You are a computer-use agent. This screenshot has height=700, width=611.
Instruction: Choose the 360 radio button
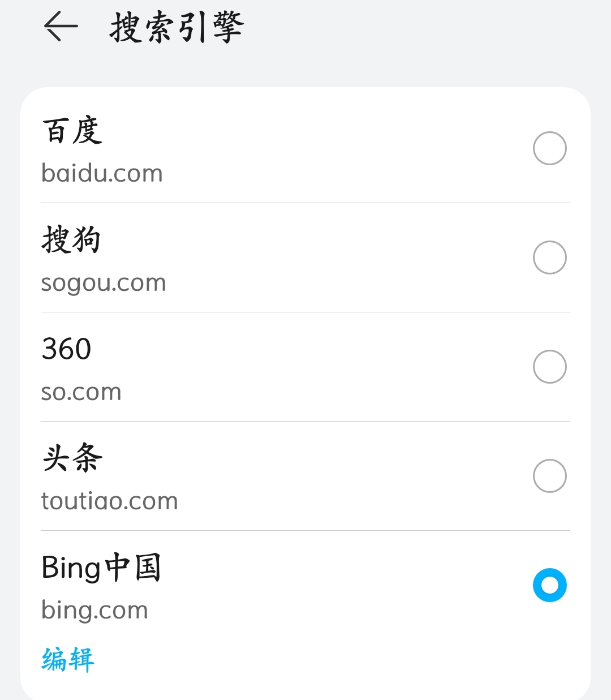[x=549, y=367]
